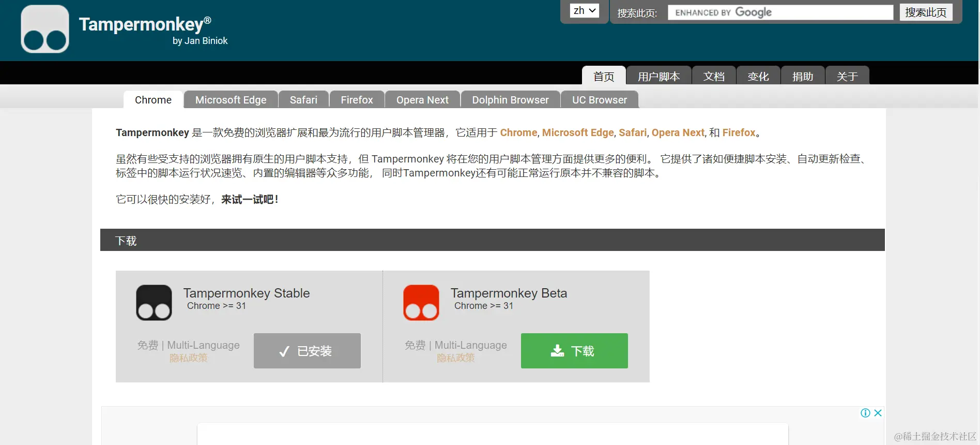
Task: Go to the 用户脚本 tab
Action: pos(659,76)
